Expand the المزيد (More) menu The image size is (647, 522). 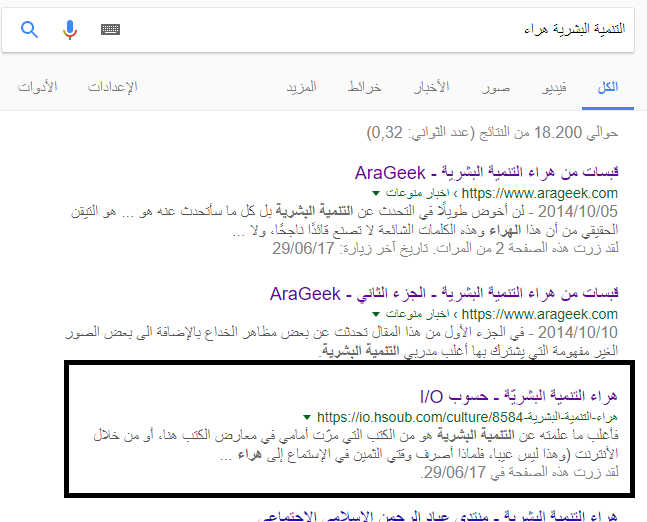tap(300, 88)
